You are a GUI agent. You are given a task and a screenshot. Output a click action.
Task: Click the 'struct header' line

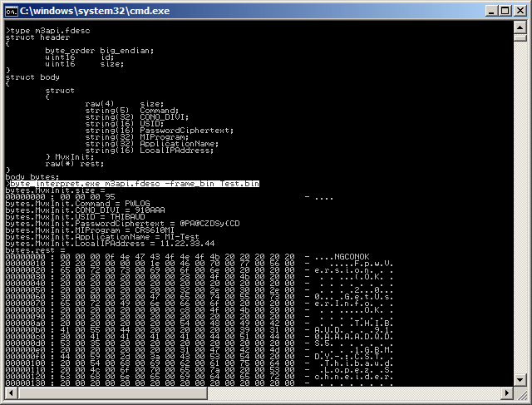point(38,37)
